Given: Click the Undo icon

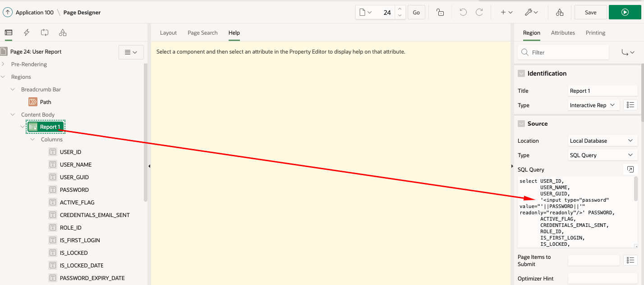Looking at the screenshot, I should (x=463, y=13).
